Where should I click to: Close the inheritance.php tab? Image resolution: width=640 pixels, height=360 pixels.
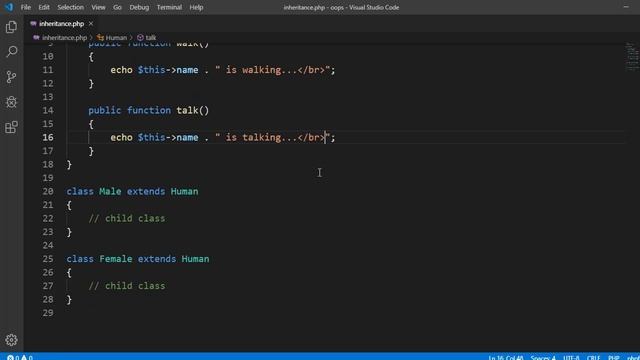tap(91, 24)
